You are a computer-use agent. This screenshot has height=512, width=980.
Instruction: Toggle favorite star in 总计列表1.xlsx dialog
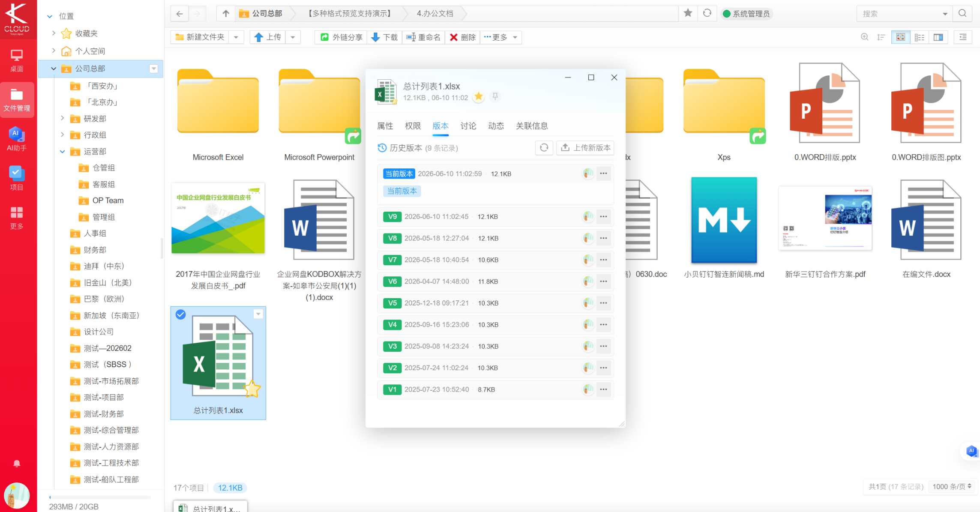[x=479, y=97]
